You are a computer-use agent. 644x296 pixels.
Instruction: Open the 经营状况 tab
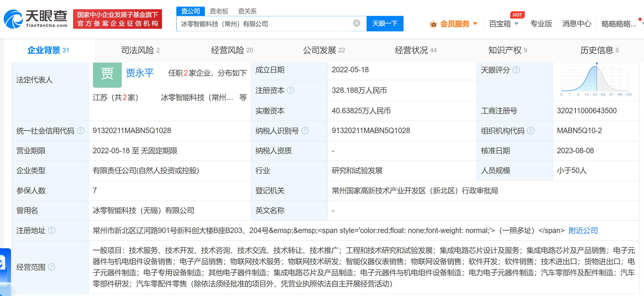click(x=416, y=50)
